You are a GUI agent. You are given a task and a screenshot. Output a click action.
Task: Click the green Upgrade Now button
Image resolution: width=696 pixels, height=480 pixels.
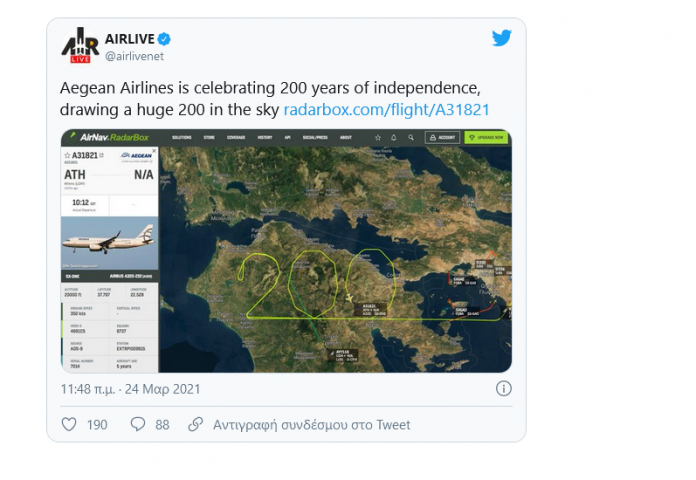click(x=486, y=137)
